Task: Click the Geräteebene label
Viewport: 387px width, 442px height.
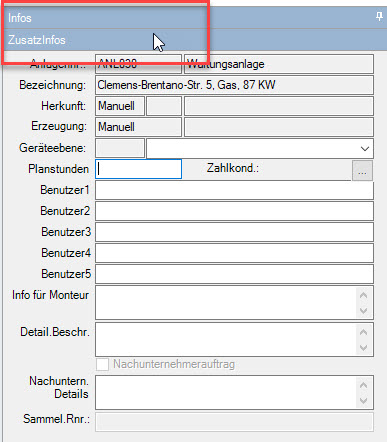Action: click(53, 148)
